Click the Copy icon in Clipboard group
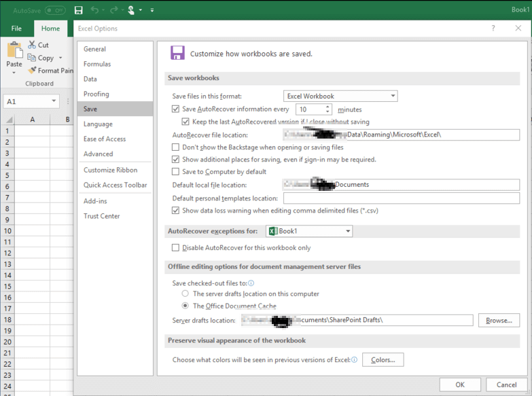This screenshot has width=532, height=396. (x=32, y=58)
